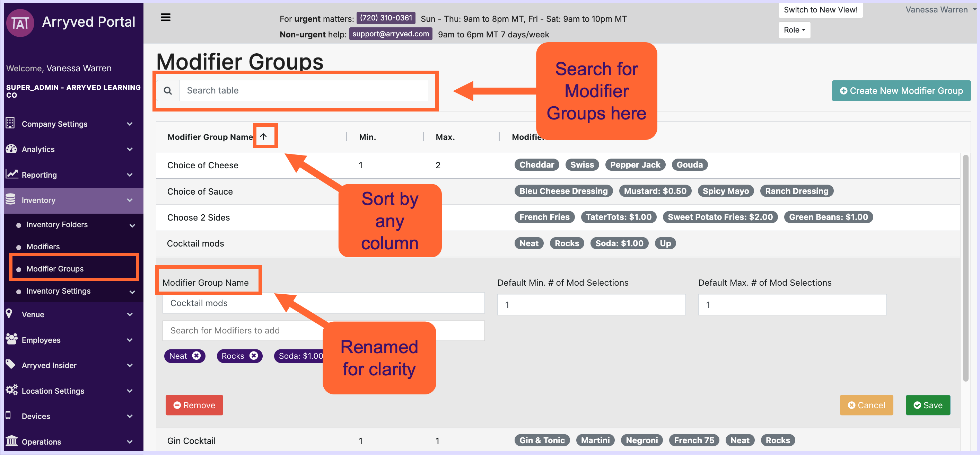980x455 pixels.
Task: Open Modifiers in the sidebar
Action: (x=43, y=246)
